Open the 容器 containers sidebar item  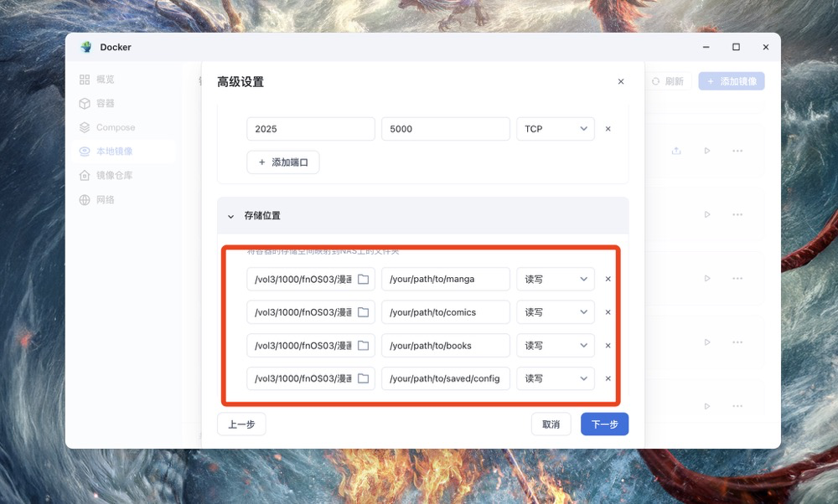[123, 104]
